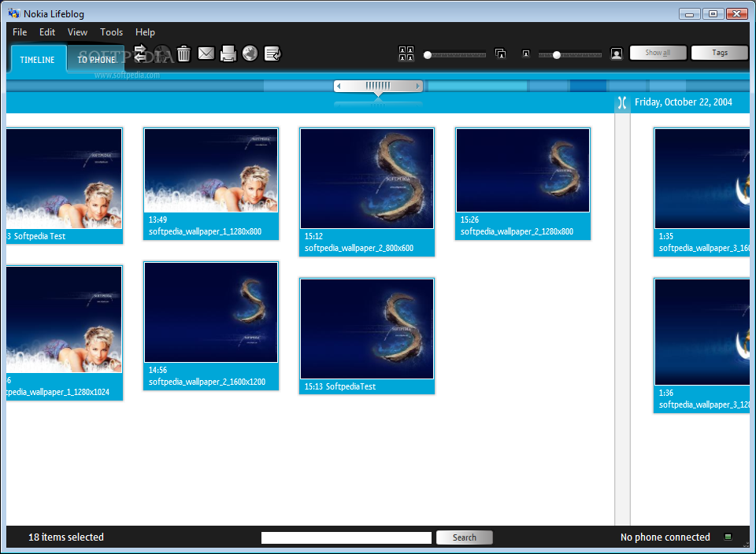This screenshot has height=554, width=756.
Task: Click the sync/transfer arrows toolbar icon
Action: pos(140,53)
